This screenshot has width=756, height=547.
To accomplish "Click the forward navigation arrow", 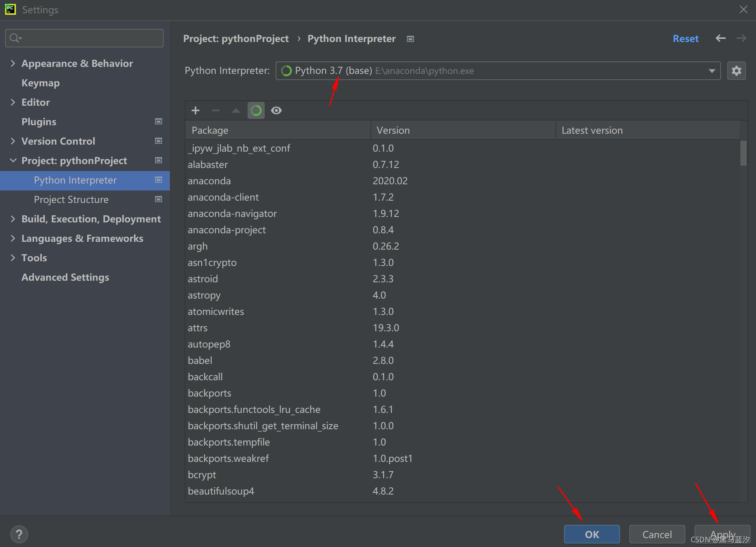I will coord(741,38).
